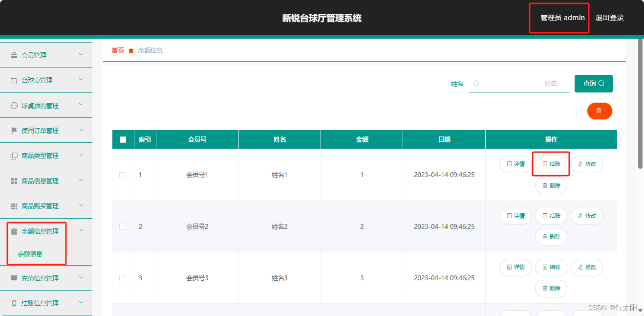Click the icon beside 结账信息管理
This screenshot has width=644, height=316.
click(14, 303)
